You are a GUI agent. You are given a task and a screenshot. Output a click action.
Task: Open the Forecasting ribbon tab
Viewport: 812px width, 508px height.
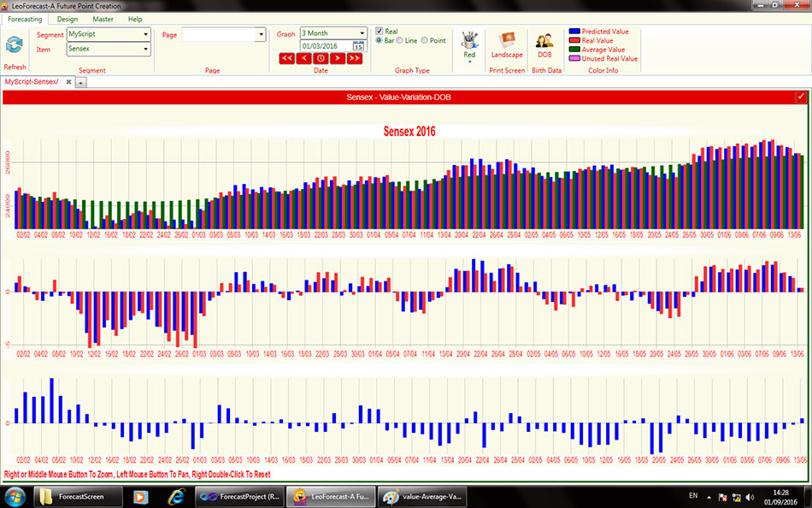[25, 19]
